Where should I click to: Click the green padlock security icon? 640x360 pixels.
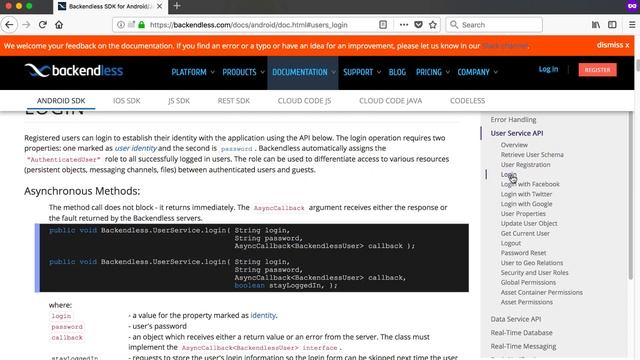click(141, 24)
